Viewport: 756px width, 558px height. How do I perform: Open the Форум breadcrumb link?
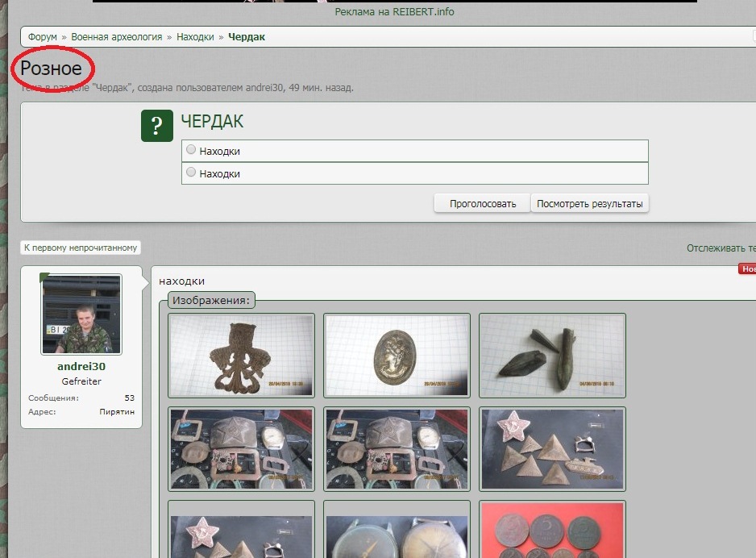(43, 37)
